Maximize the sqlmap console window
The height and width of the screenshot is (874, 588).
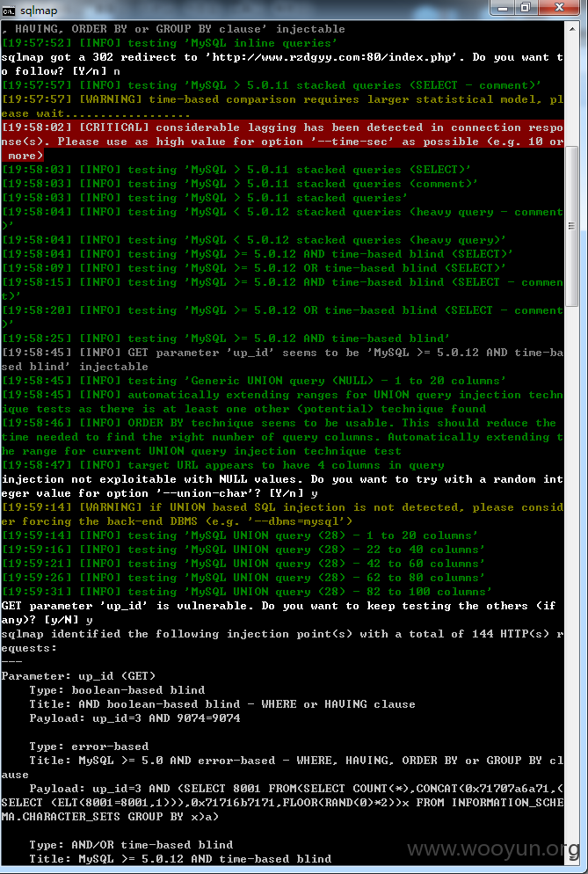[526, 8]
